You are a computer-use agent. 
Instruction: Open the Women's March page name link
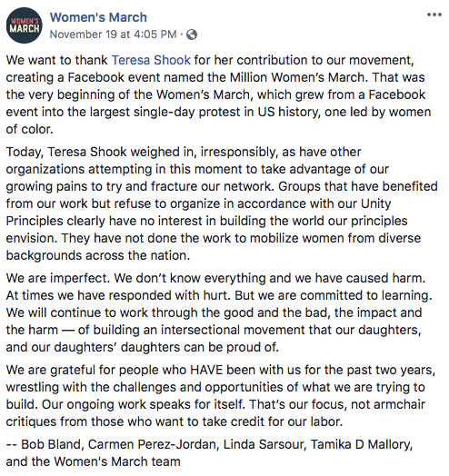98,17
